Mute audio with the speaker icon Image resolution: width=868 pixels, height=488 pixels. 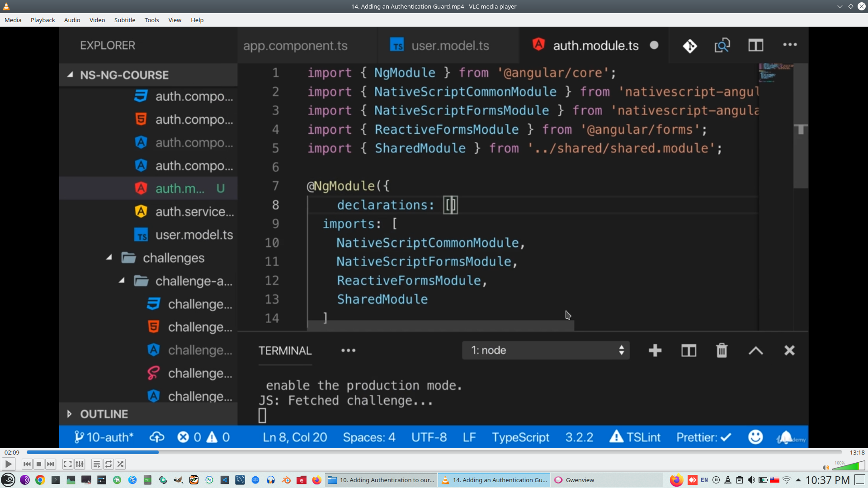pyautogui.click(x=826, y=468)
